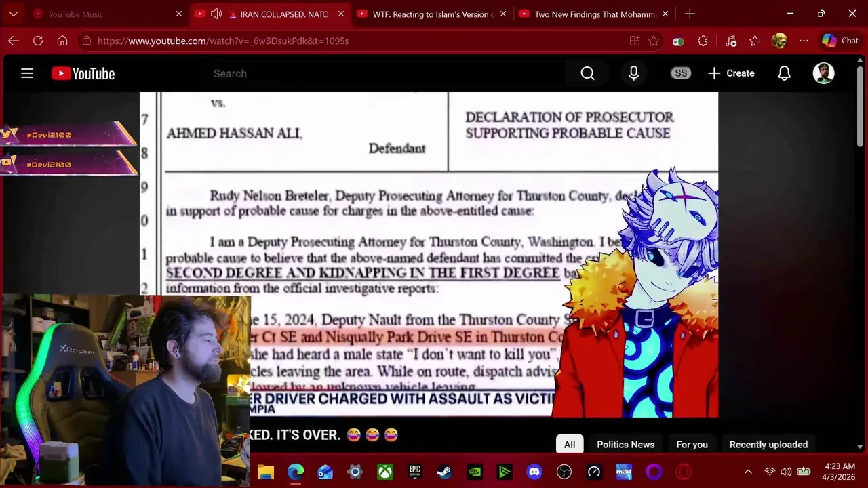The width and height of the screenshot is (868, 488).
Task: Focus the YouTube Search field
Action: tap(387, 73)
